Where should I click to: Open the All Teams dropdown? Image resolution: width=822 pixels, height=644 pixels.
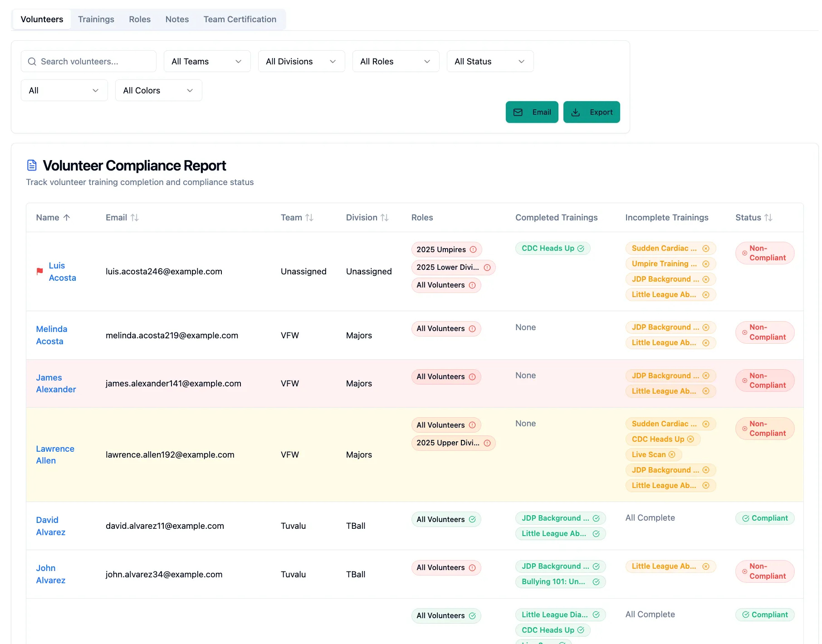207,61
